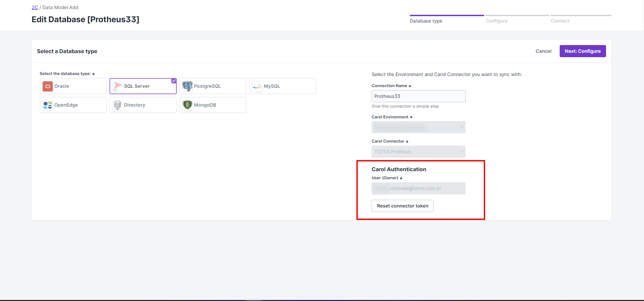Choose the MySQL logo icon
The width and height of the screenshot is (644, 301).
tap(257, 86)
